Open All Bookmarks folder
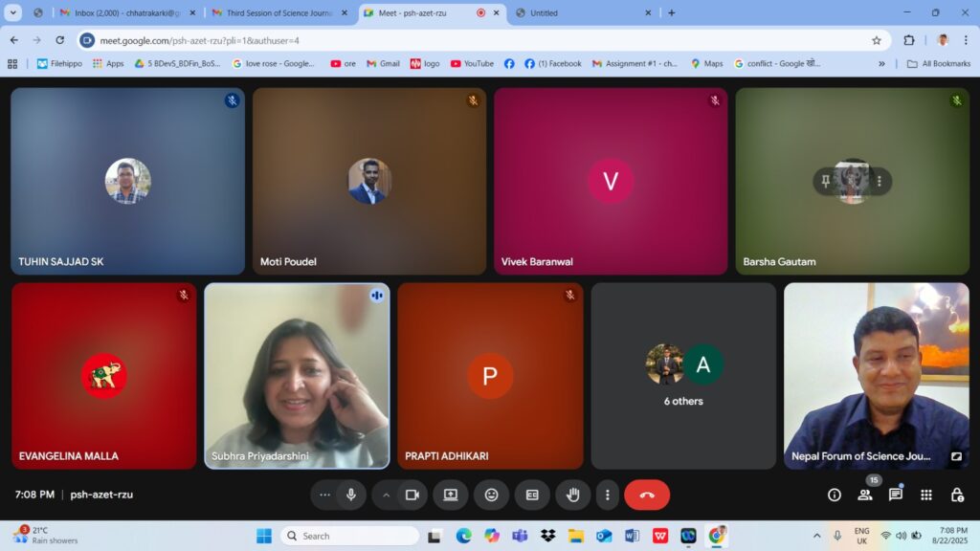This screenshot has height=551, width=980. point(939,64)
